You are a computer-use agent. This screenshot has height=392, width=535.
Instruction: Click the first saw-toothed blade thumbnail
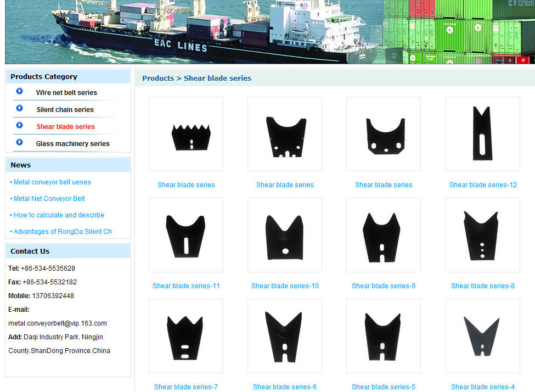pos(186,134)
